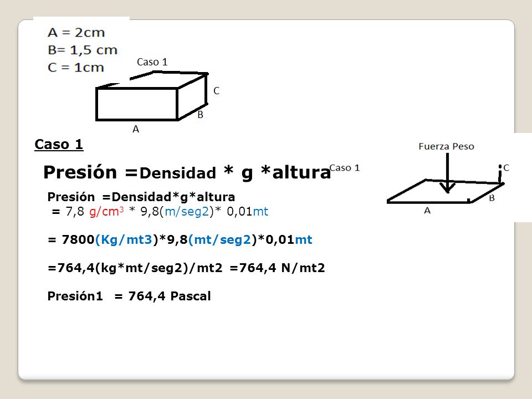The image size is (532, 399).
Task: Click the flat base-plane diagram
Action: (446, 191)
